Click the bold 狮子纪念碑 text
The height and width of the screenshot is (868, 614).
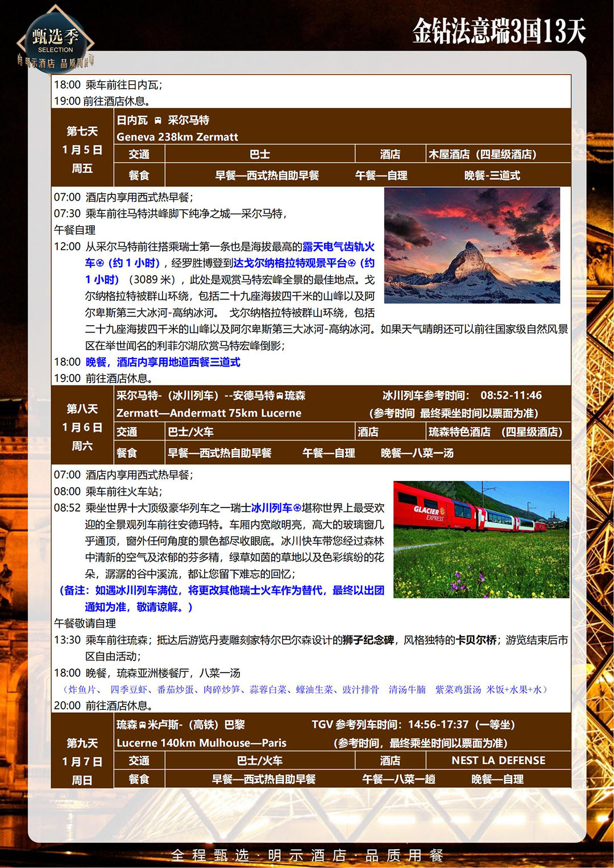[x=368, y=640]
